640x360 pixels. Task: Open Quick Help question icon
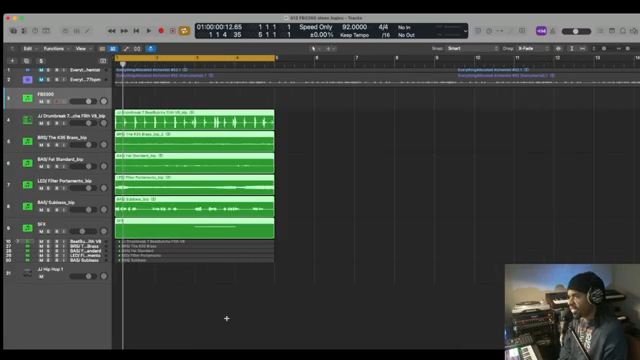tap(35, 31)
